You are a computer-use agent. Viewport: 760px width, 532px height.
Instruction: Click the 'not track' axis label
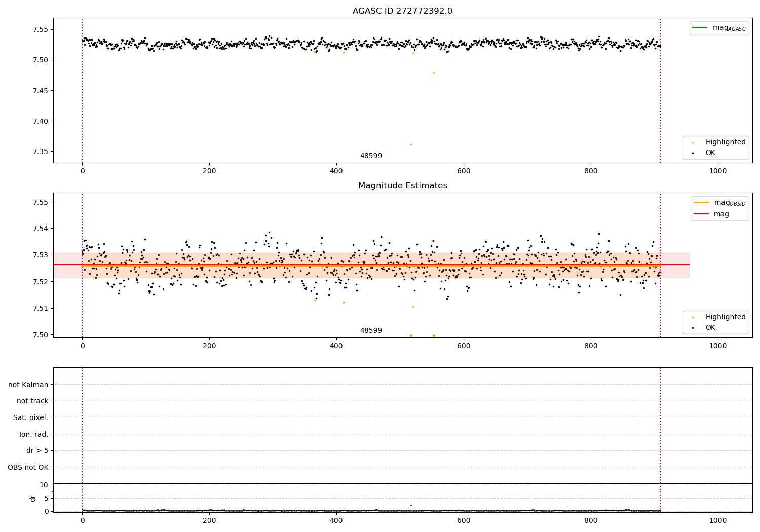click(32, 401)
